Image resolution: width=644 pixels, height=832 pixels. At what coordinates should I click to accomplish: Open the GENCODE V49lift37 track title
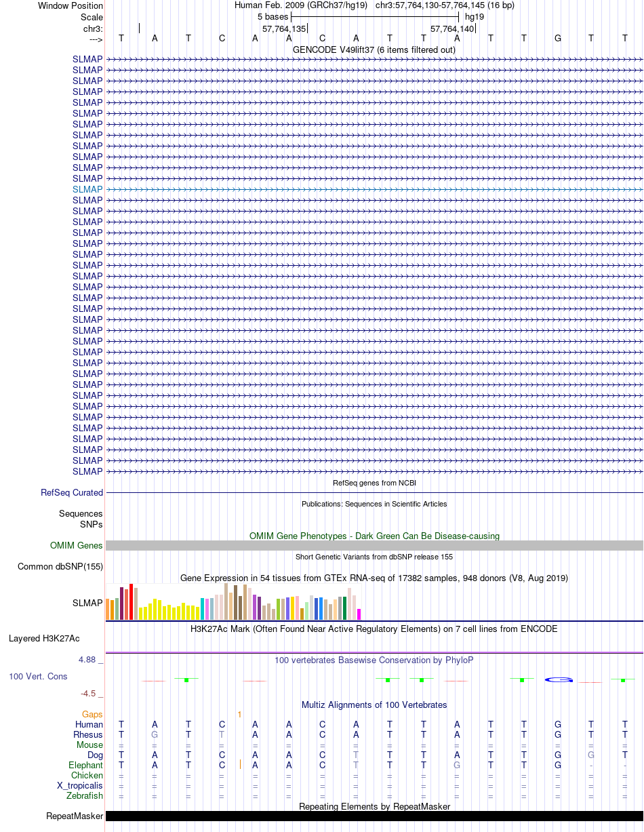tap(374, 49)
